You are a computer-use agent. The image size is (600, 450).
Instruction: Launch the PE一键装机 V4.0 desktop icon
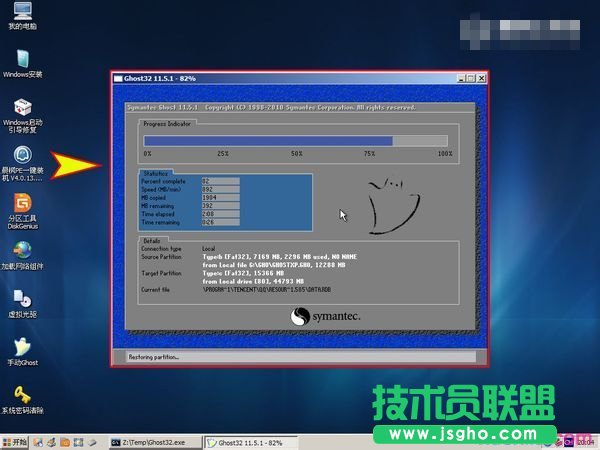(x=23, y=163)
